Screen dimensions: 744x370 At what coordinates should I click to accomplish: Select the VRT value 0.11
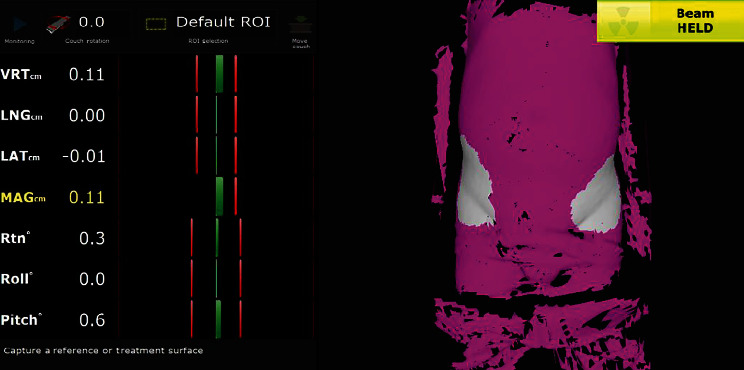[x=87, y=74]
